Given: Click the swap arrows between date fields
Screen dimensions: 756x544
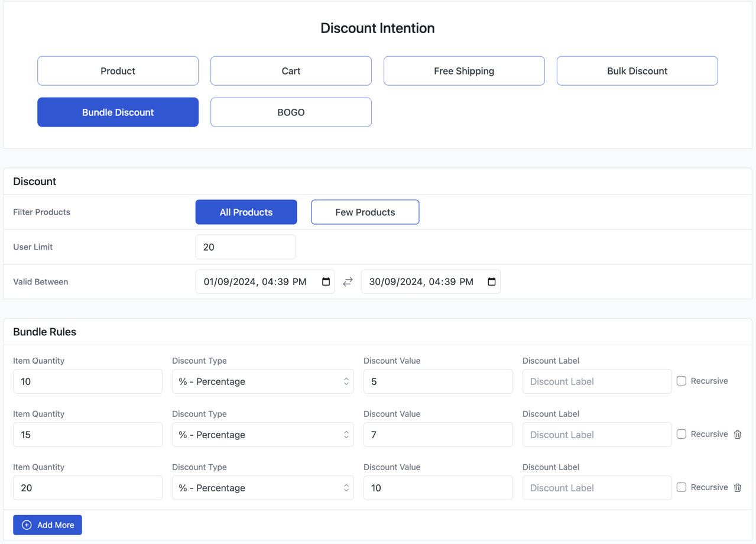Looking at the screenshot, I should coord(348,282).
